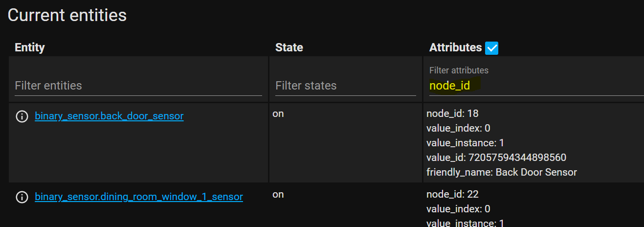Open info for dining_room_window_1_sensor entity

[x=22, y=197]
